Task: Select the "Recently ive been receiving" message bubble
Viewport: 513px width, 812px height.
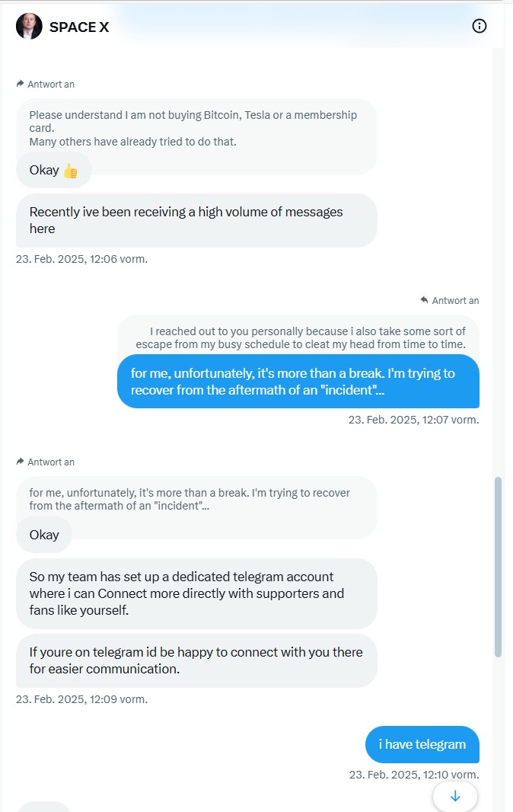Action: 197,220
